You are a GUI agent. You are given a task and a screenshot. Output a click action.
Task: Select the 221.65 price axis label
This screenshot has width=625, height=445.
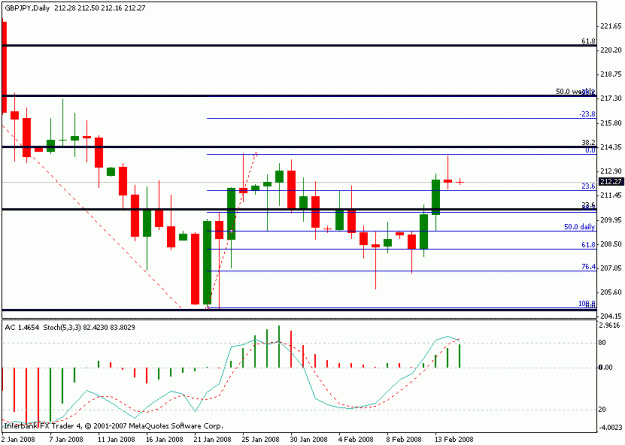610,26
